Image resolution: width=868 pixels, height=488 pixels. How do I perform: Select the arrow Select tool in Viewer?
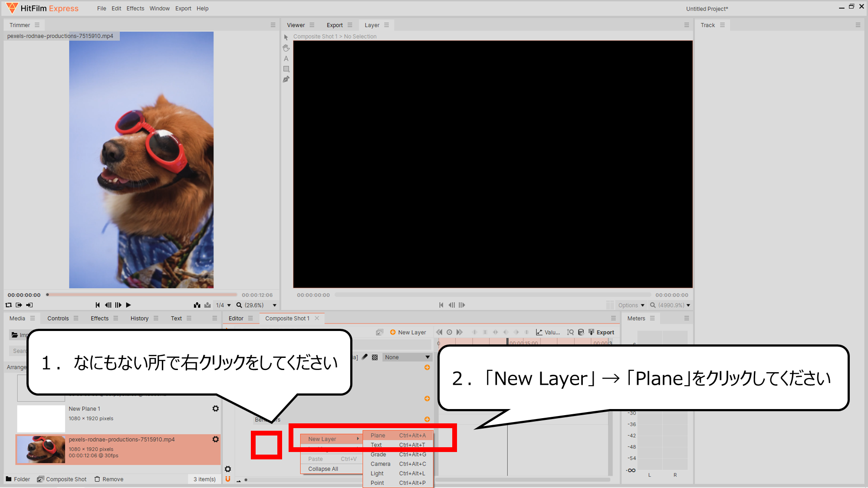[x=286, y=37]
